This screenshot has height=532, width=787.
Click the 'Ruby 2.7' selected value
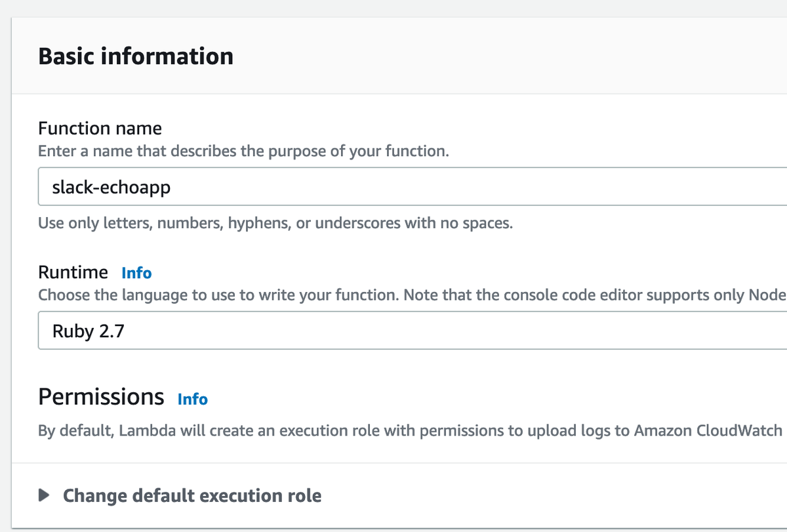tap(89, 331)
